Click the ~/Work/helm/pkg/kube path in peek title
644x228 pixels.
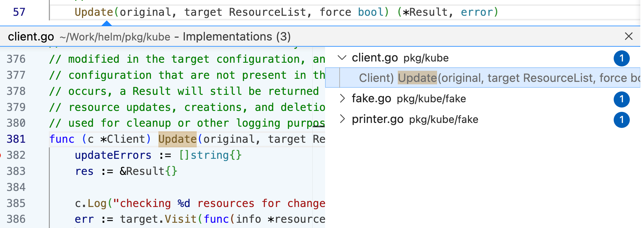pos(115,37)
